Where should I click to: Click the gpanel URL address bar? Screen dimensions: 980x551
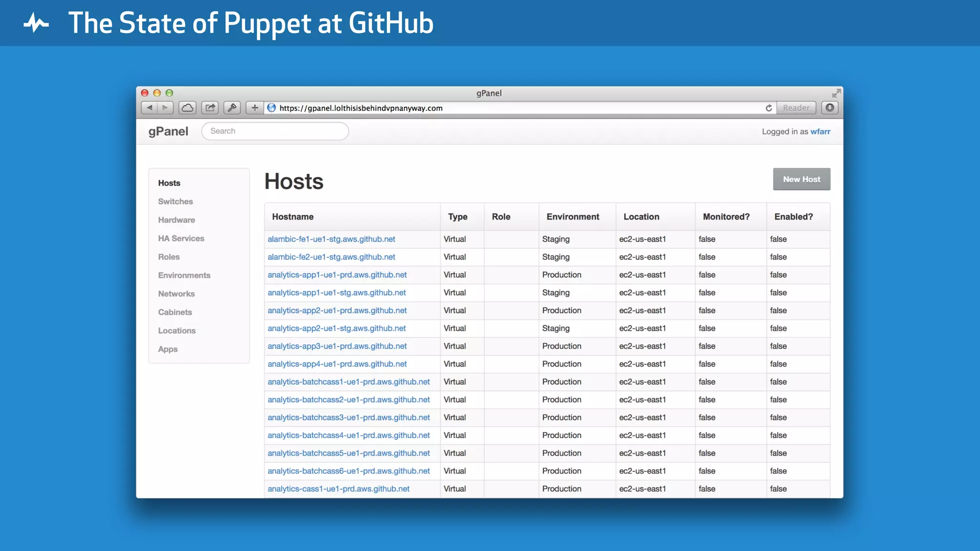[519, 108]
